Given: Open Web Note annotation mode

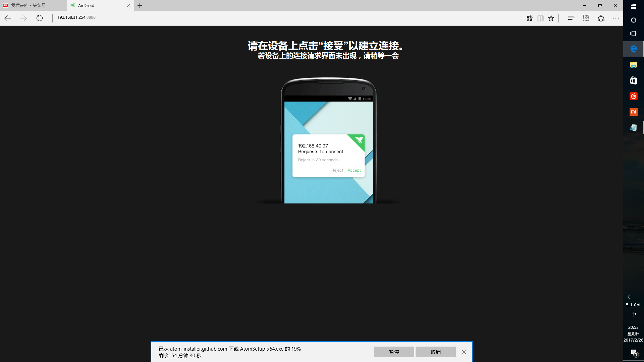Looking at the screenshot, I should pyautogui.click(x=586, y=18).
